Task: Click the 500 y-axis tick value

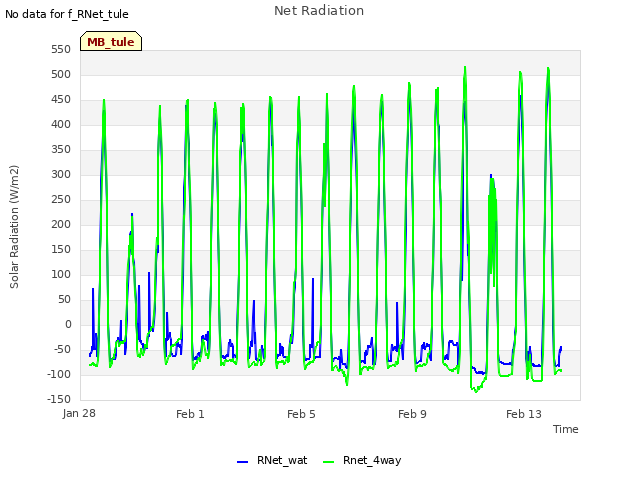Action: pyautogui.click(x=61, y=75)
